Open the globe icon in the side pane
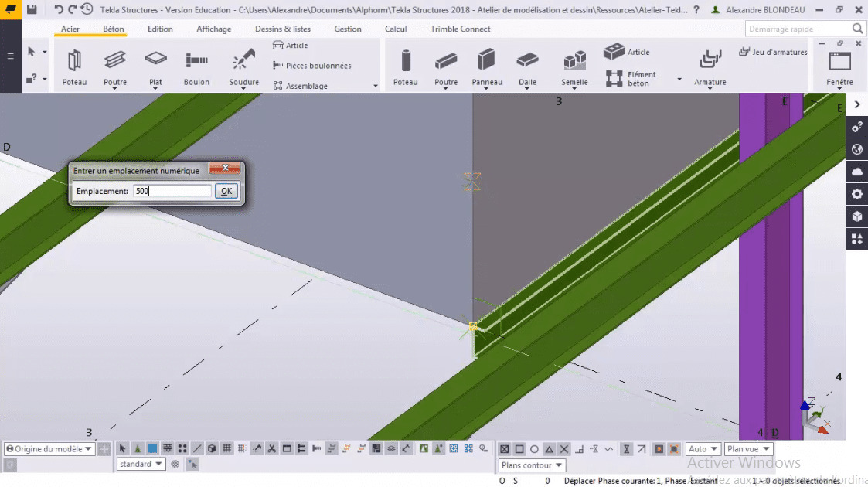Screen dimensions: 868x487 [x=857, y=149]
